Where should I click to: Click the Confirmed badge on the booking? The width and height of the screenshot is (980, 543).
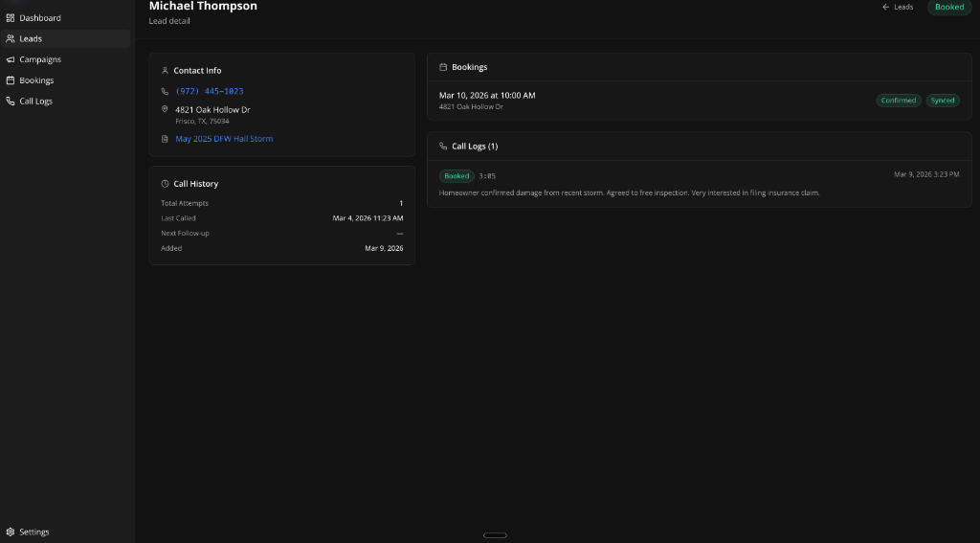pyautogui.click(x=899, y=101)
